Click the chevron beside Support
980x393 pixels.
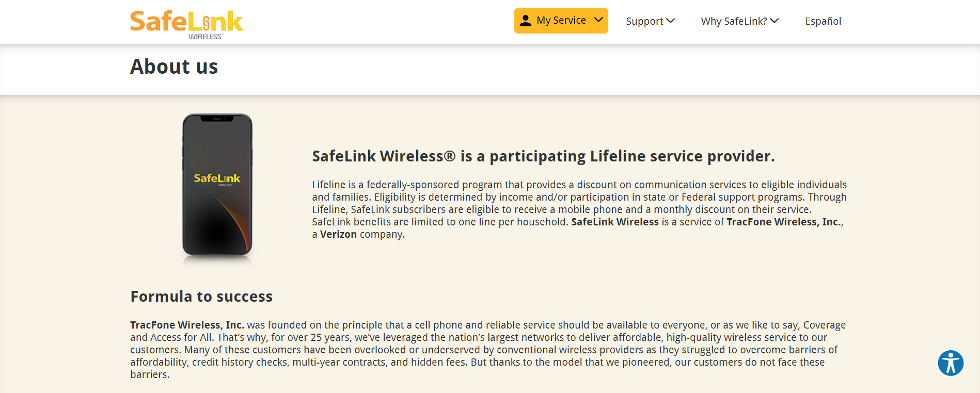point(670,21)
